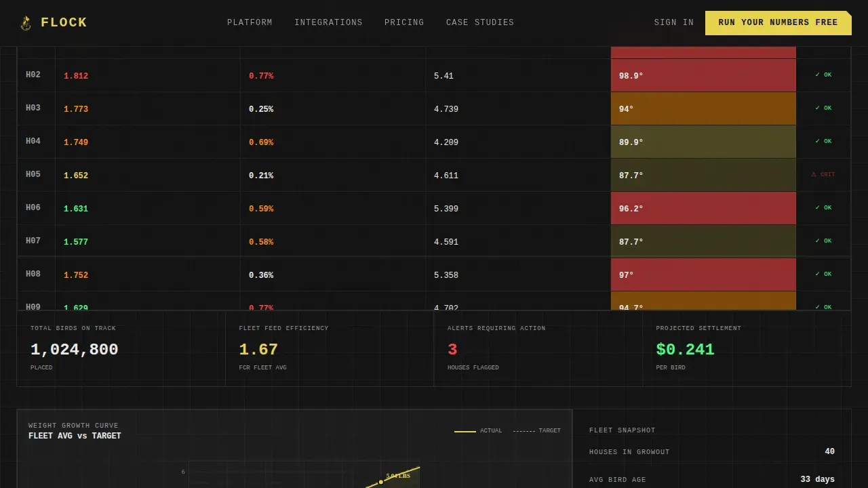Viewport: 868px width, 488px height.
Task: Click the data point on the growth curve
Action: (381, 482)
